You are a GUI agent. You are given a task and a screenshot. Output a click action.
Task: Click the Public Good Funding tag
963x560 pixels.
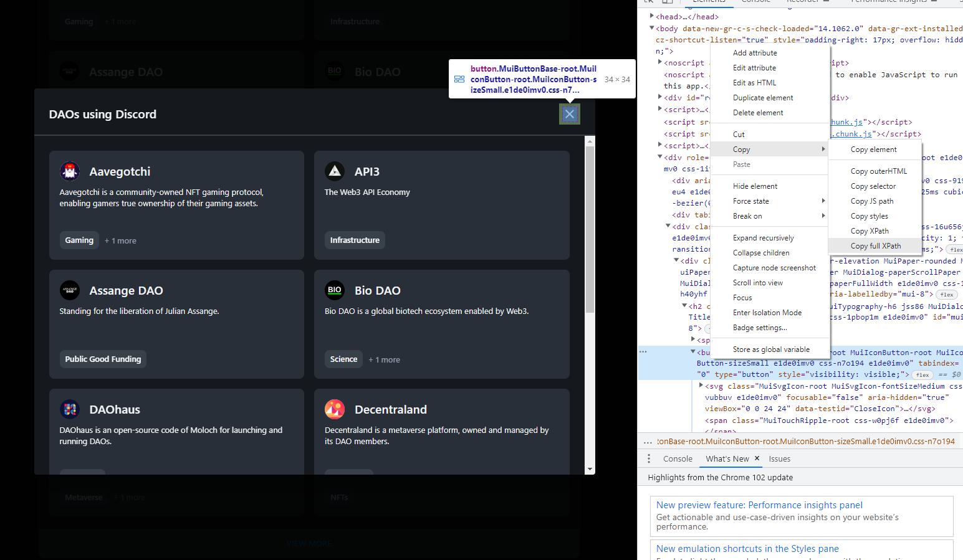103,359
